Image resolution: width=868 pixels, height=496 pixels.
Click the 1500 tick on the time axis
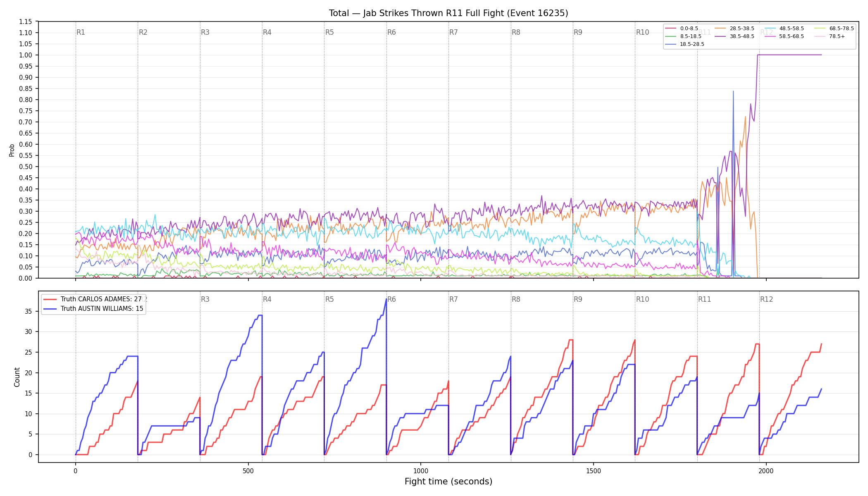click(594, 471)
